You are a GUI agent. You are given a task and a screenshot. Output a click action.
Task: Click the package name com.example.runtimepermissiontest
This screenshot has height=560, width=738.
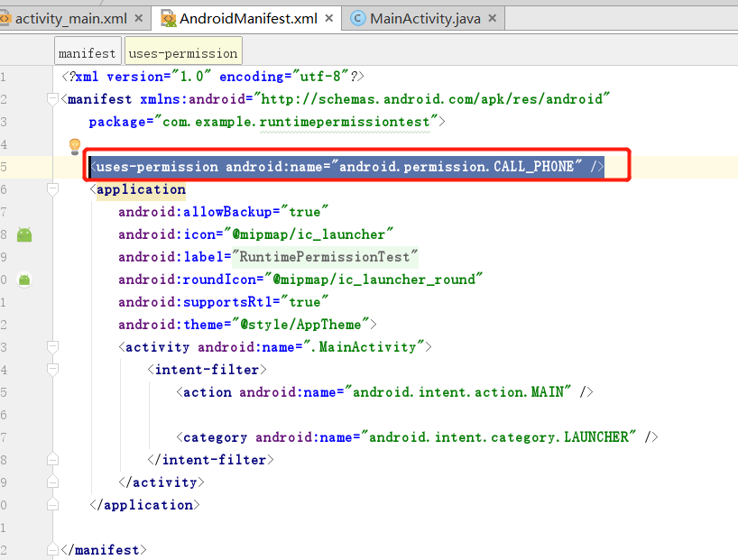[x=296, y=122]
